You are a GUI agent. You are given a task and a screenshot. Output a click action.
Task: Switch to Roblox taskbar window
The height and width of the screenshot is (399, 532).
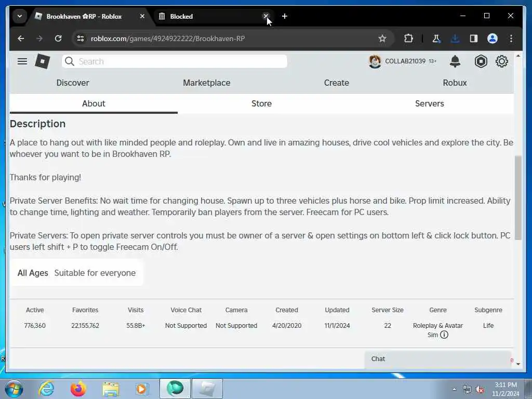pyautogui.click(x=207, y=389)
